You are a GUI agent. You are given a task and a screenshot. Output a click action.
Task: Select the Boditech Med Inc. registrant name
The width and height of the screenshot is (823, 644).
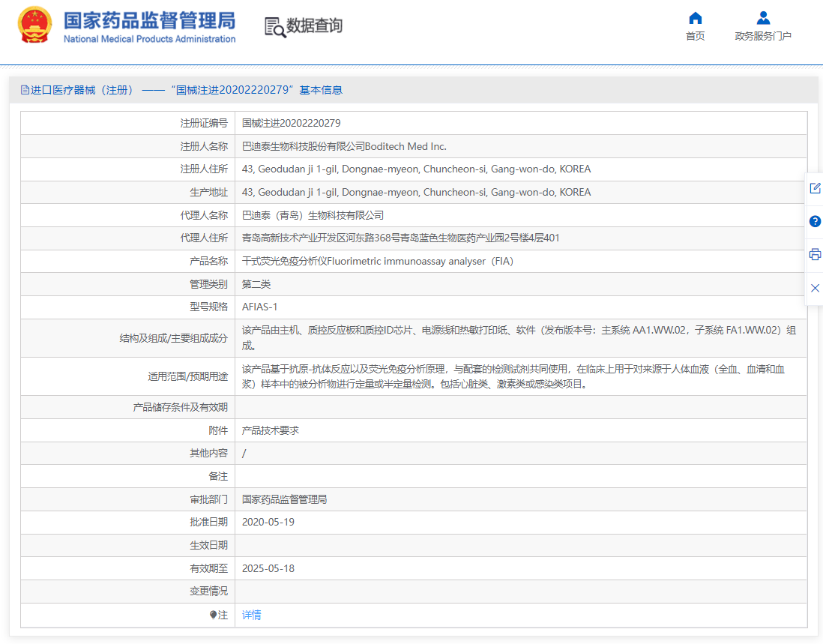click(344, 146)
